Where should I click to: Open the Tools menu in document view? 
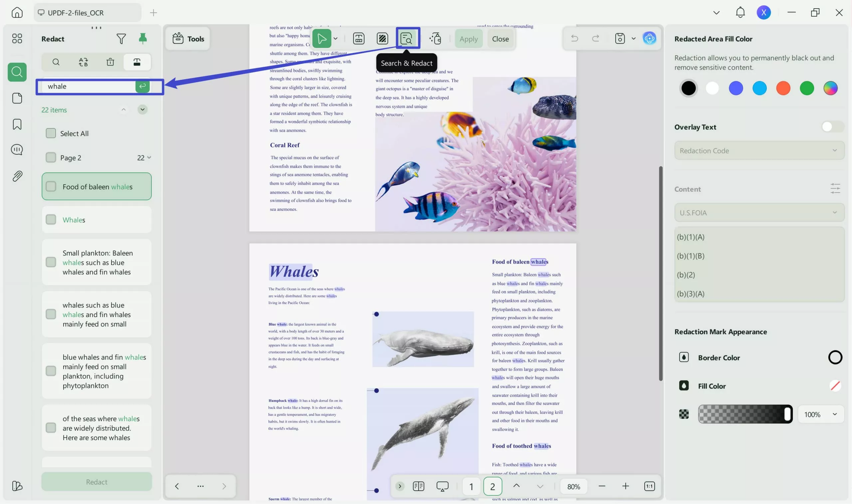[188, 38]
